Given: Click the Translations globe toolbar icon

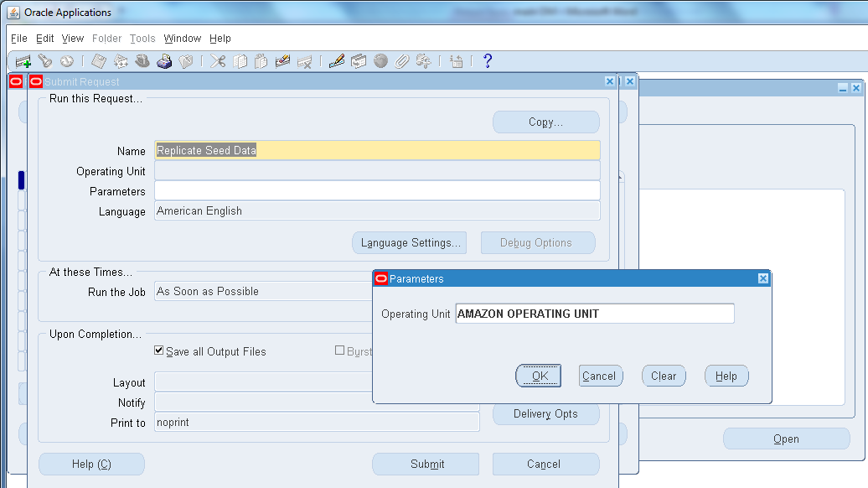Looking at the screenshot, I should (380, 61).
